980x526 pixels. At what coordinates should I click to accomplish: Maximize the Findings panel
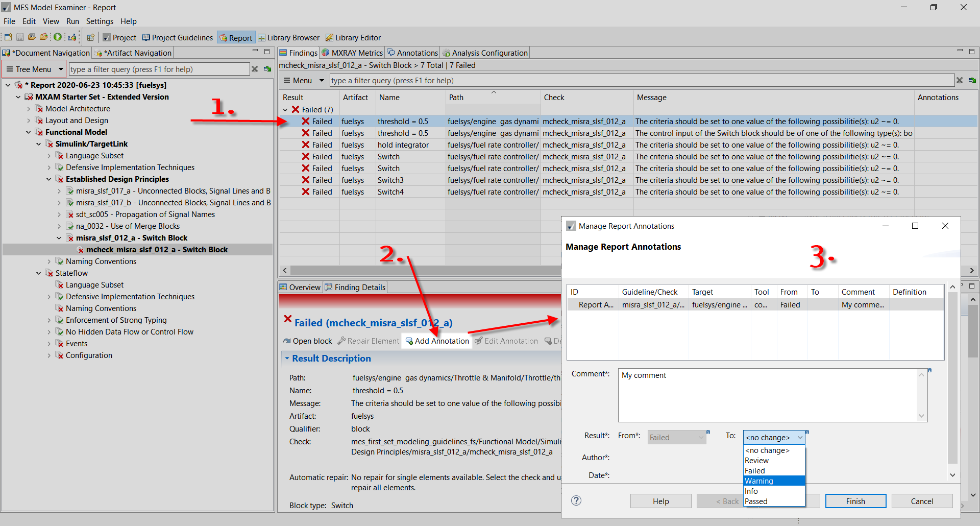[x=971, y=52]
